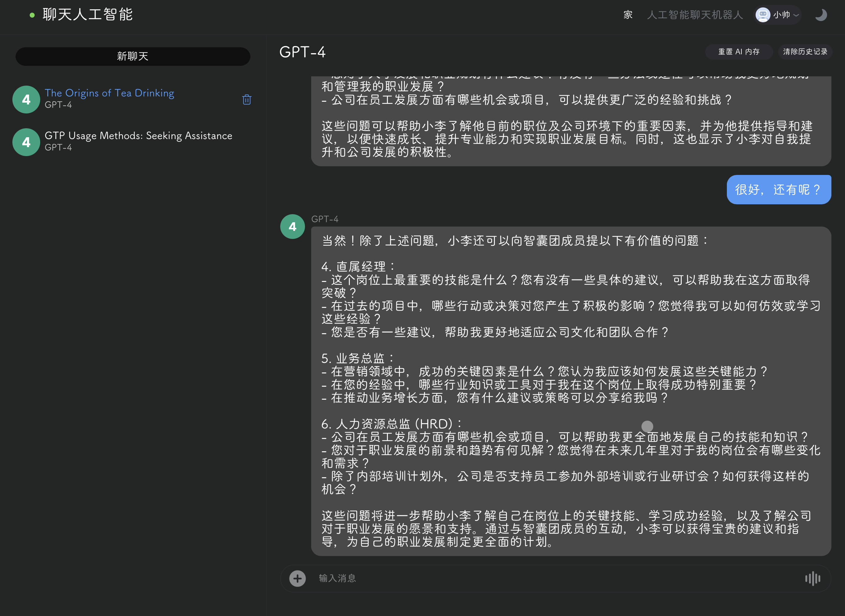This screenshot has height=616, width=845.
Task: Click the green status dot by 聊天人工智能
Action: pos(32,15)
